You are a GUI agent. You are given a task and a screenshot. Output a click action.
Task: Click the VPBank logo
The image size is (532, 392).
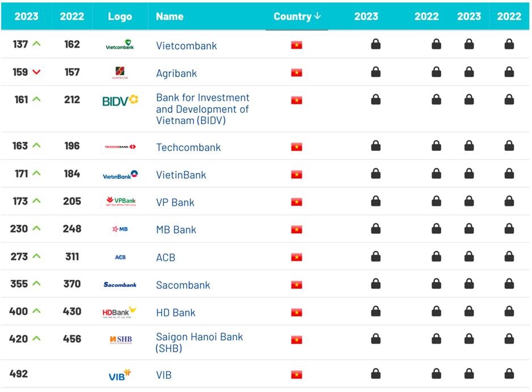(121, 201)
